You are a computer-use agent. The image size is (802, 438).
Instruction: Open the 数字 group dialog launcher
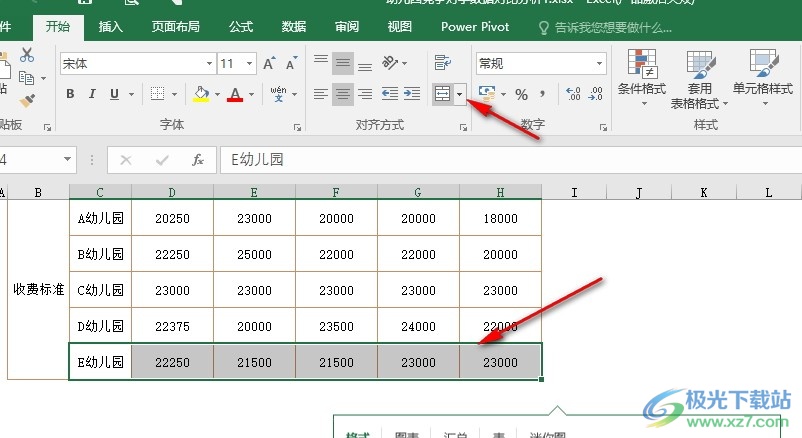coord(603,127)
